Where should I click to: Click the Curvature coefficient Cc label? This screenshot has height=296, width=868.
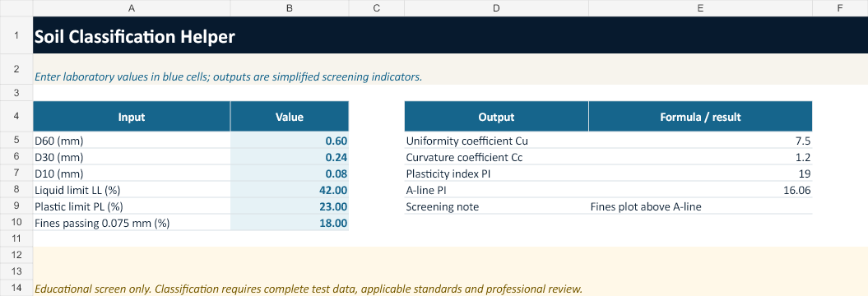[x=464, y=157]
